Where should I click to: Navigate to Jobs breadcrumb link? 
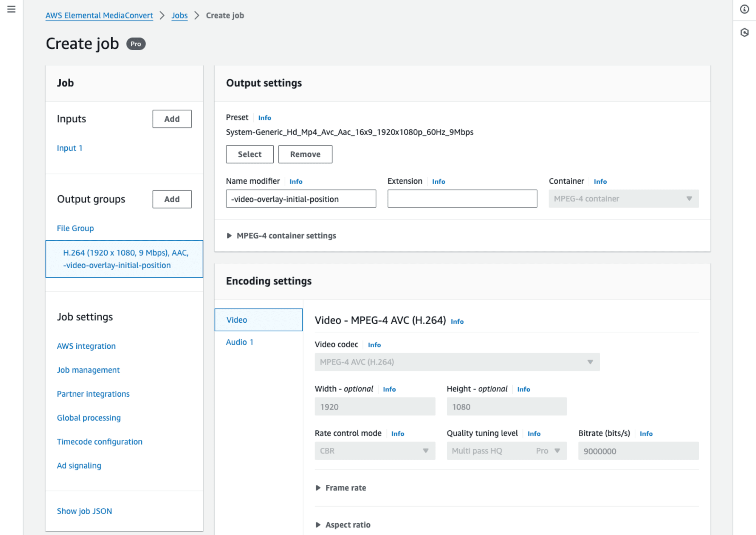pyautogui.click(x=180, y=15)
